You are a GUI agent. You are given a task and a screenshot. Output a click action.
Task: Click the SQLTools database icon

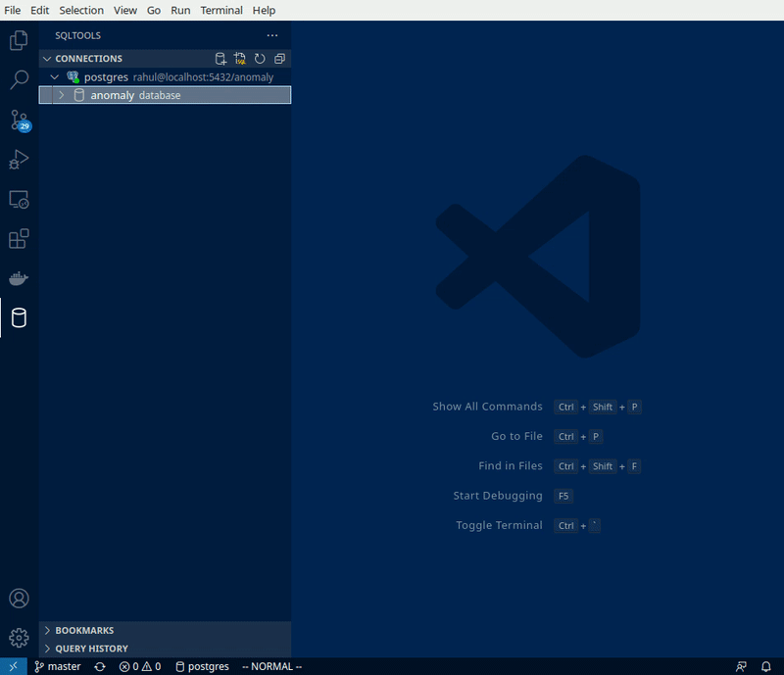(x=19, y=317)
